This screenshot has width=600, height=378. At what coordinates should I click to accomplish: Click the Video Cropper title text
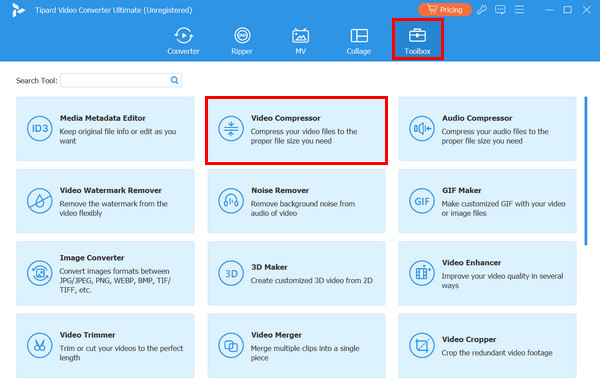pyautogui.click(x=469, y=340)
